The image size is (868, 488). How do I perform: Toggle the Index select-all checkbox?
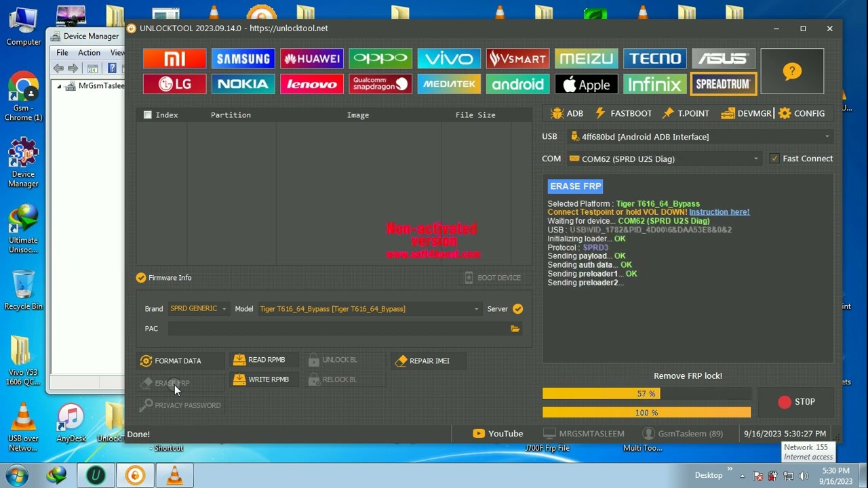148,115
